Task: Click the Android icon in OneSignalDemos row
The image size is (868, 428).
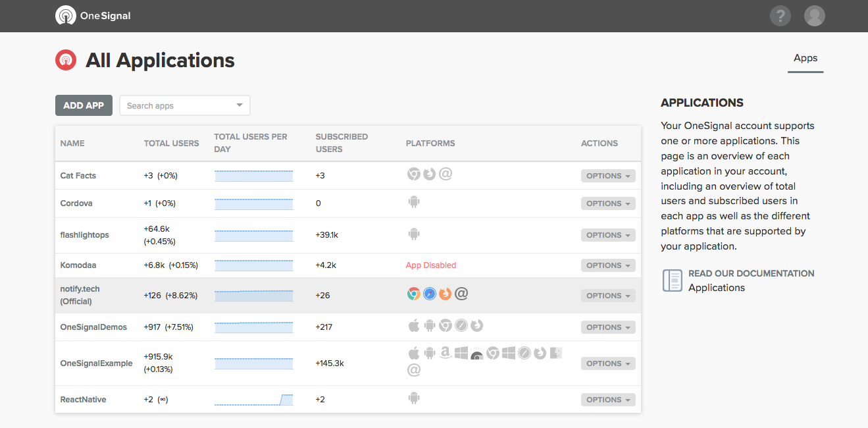Action: (430, 325)
